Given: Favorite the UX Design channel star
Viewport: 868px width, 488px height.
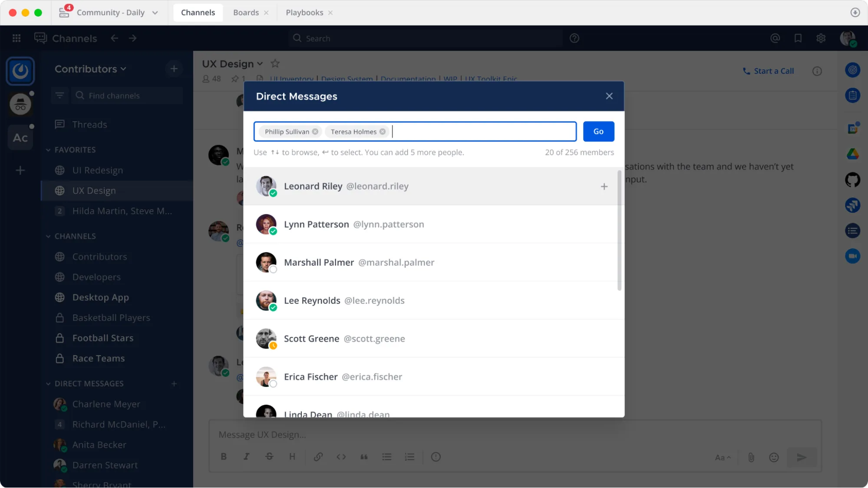Looking at the screenshot, I should point(275,64).
